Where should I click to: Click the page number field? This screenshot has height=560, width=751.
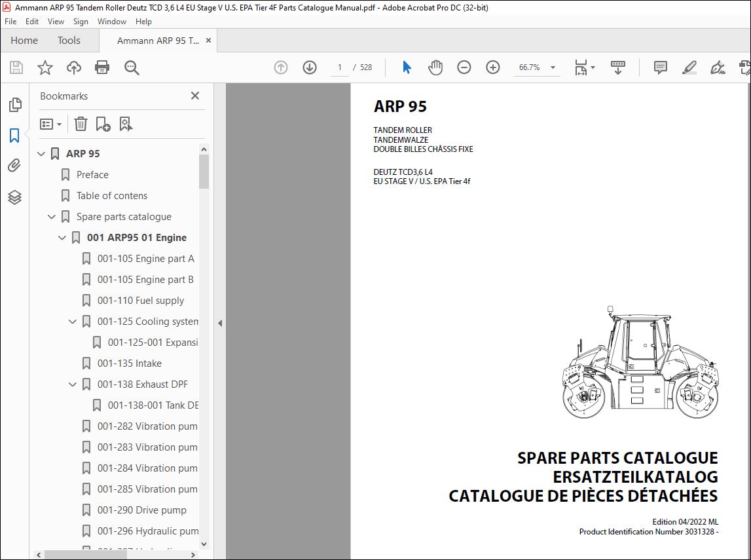pos(340,67)
